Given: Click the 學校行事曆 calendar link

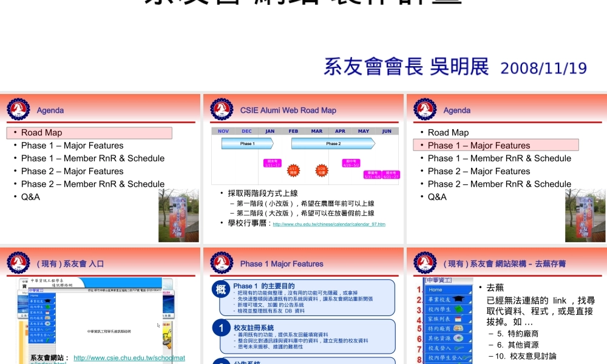Looking at the screenshot, I should coord(330,223).
